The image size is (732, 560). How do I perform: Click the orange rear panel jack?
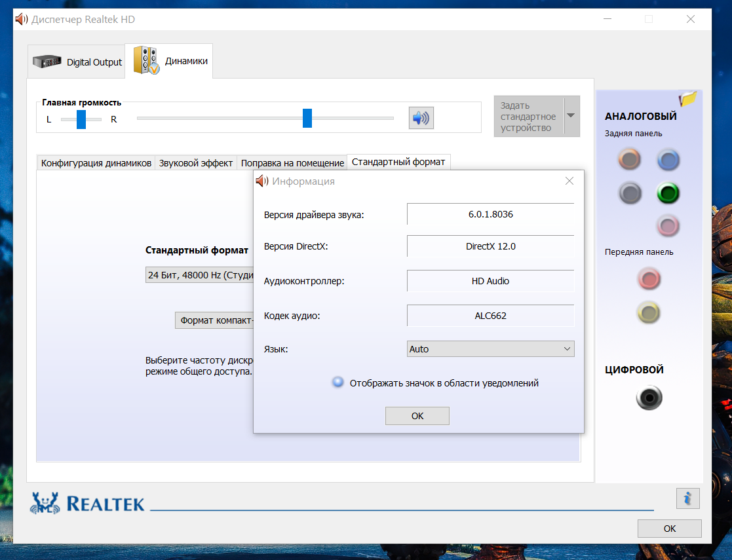(x=630, y=160)
